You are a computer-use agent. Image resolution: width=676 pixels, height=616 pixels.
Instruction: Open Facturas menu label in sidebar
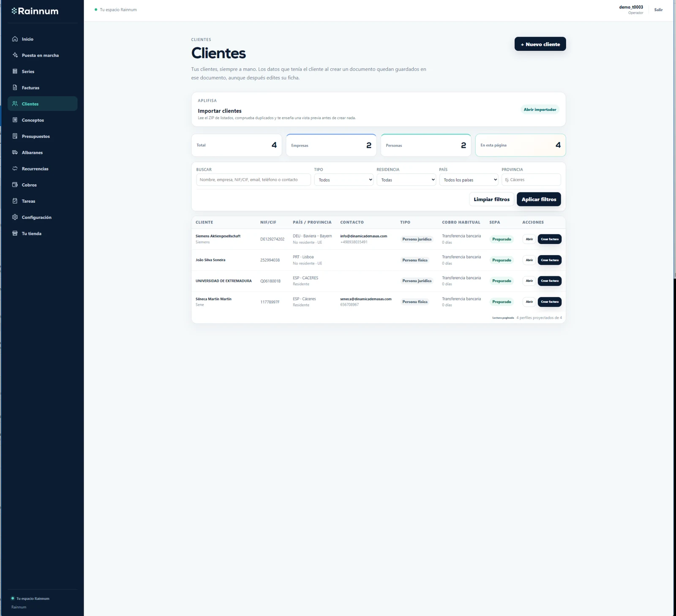[30, 88]
